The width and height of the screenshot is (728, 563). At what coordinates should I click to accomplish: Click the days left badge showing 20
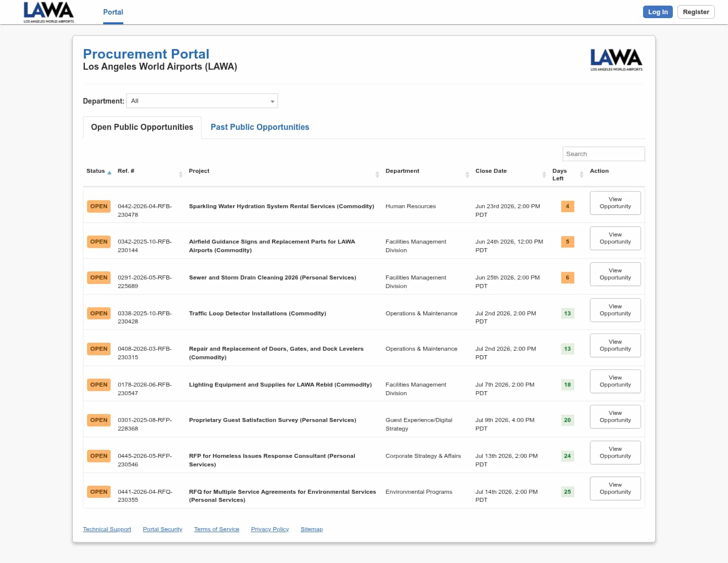(x=568, y=420)
